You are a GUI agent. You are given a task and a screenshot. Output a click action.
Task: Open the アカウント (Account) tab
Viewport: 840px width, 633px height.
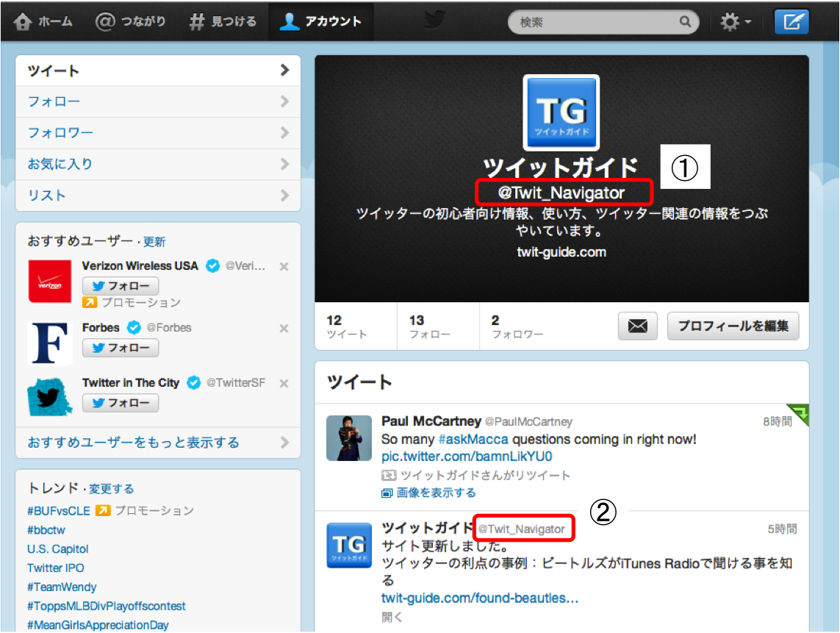[x=320, y=21]
